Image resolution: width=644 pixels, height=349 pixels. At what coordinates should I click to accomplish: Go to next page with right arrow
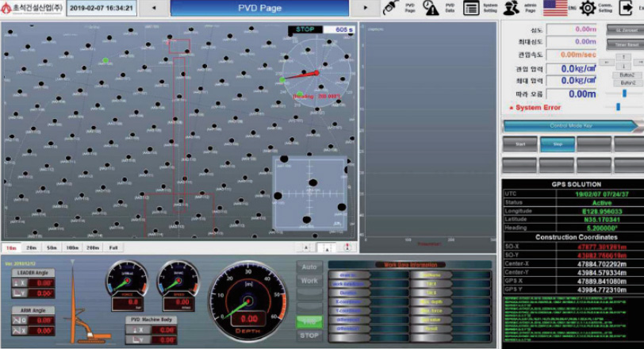[x=365, y=8]
